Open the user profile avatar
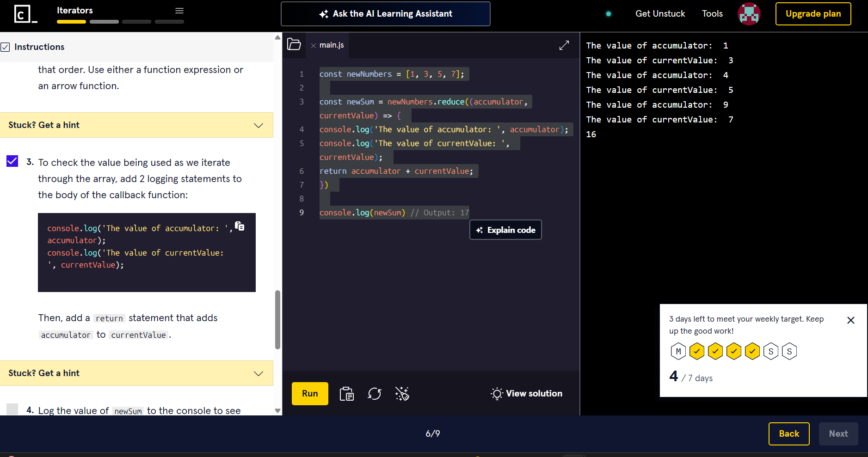868x457 pixels. (749, 14)
